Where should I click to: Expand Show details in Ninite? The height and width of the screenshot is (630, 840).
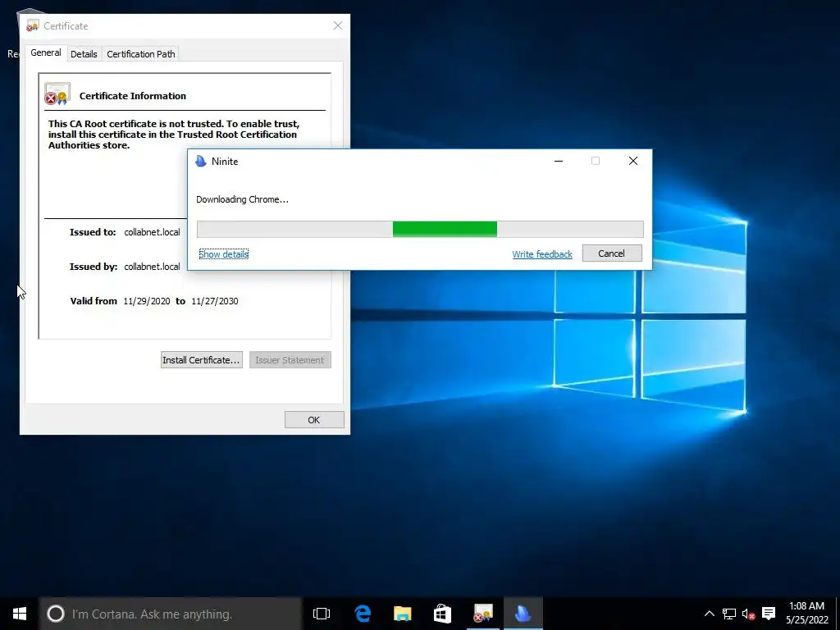(223, 254)
